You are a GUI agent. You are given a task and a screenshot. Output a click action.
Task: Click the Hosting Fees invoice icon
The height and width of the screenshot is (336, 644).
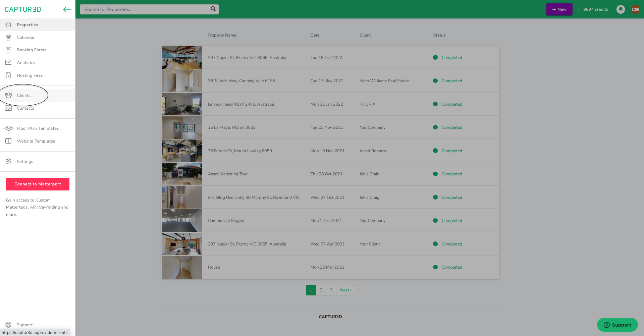tap(8, 75)
